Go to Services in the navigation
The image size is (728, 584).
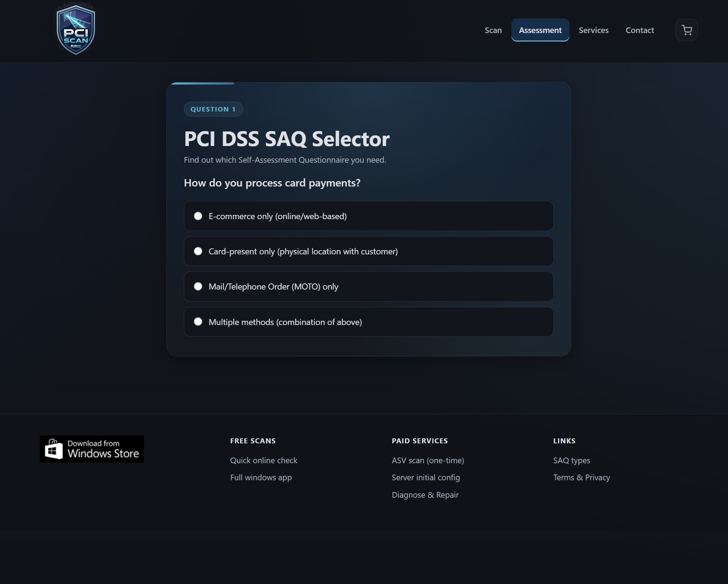coord(593,30)
